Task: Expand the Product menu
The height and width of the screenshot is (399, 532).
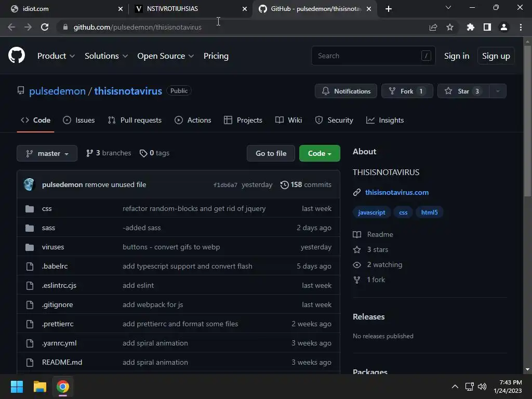Action: [56, 56]
